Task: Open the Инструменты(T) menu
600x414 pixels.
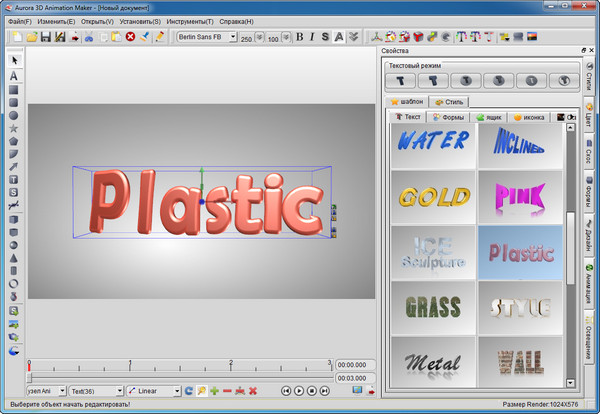Action: tap(190, 20)
